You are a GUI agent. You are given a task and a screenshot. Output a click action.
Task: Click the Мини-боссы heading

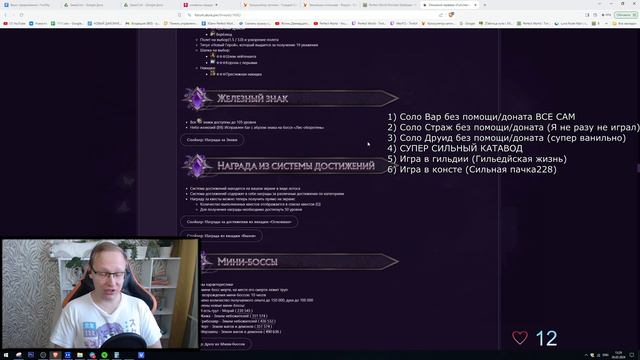coord(247,262)
